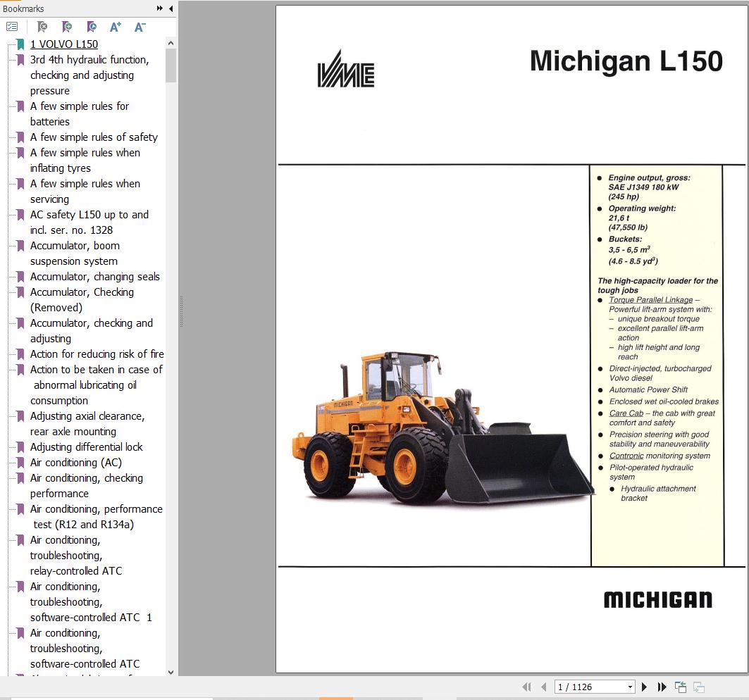This screenshot has width=749, height=700.
Task: Open 'Action to be taken in case of abnormal lubricating oil'
Action: (97, 385)
